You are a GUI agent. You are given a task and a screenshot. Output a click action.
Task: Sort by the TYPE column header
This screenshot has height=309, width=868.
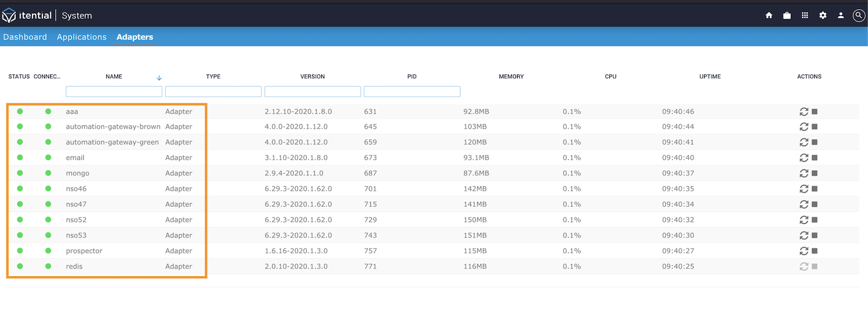point(213,77)
